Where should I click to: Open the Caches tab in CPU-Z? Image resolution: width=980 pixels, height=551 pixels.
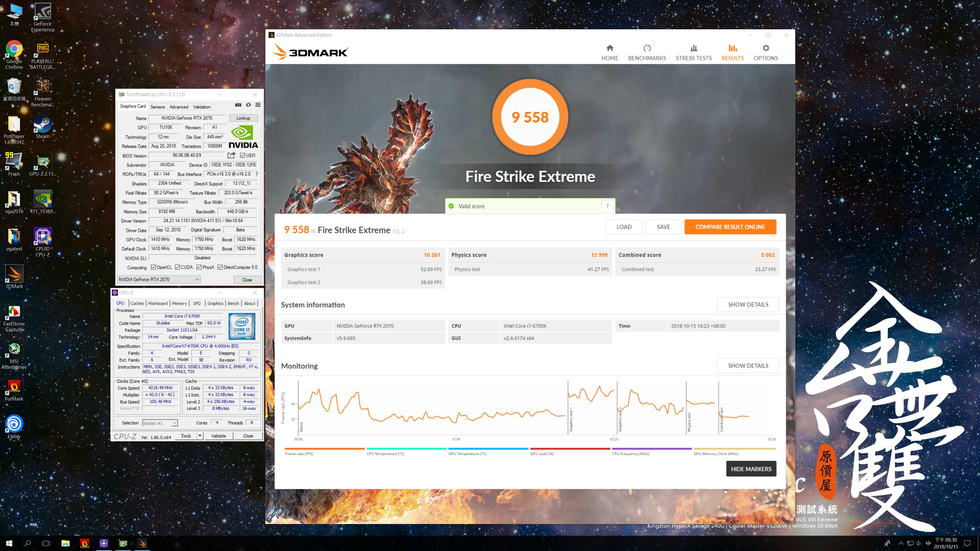point(137,304)
